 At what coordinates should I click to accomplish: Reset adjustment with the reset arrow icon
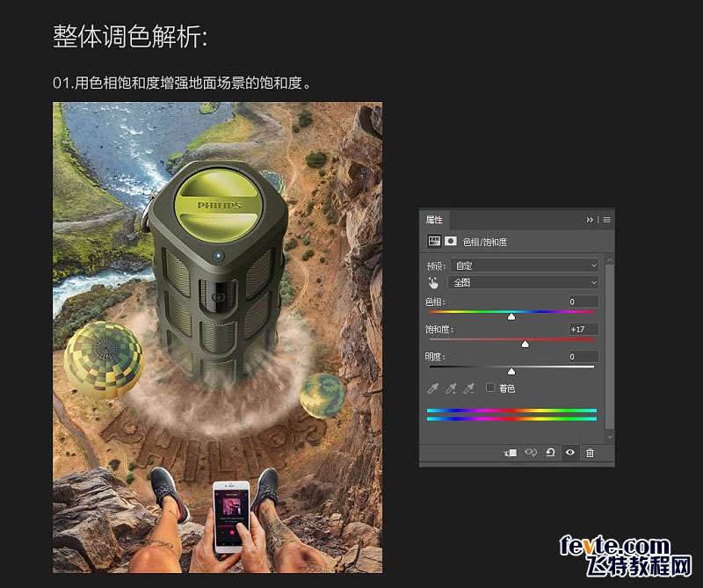550,453
